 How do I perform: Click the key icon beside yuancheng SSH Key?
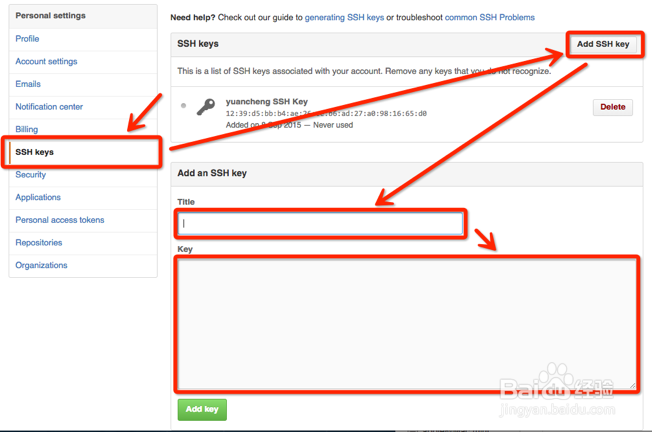click(206, 107)
